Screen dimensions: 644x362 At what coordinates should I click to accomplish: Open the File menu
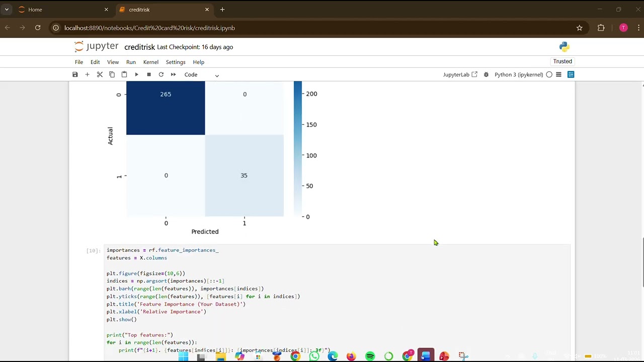tap(79, 62)
